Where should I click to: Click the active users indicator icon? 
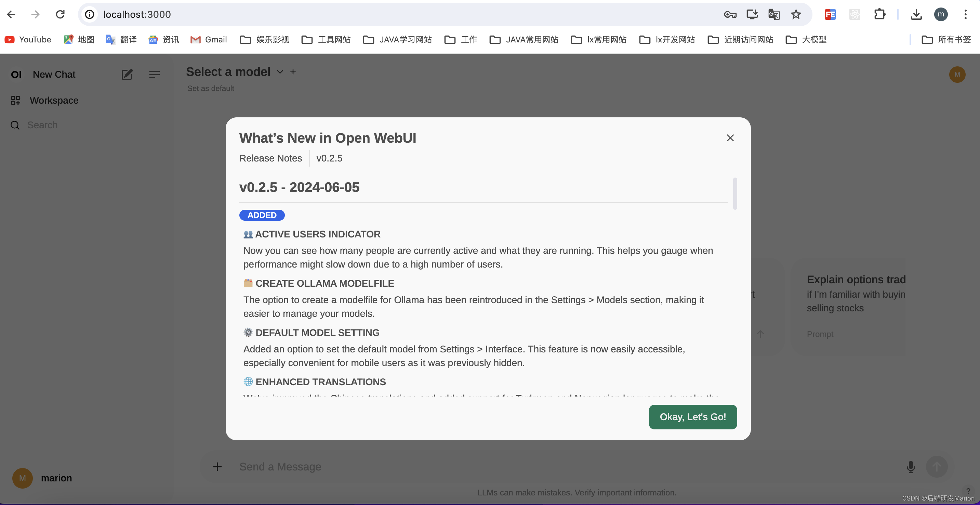(x=248, y=234)
